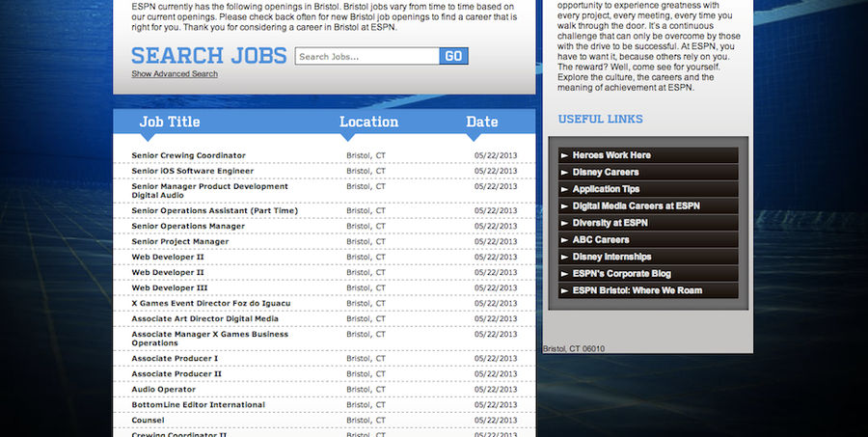Open Senior iOS Software Engineer job listing

tap(193, 171)
